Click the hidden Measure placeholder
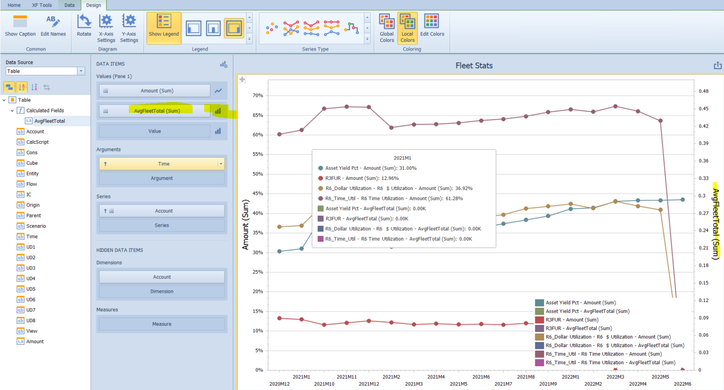 coord(162,324)
